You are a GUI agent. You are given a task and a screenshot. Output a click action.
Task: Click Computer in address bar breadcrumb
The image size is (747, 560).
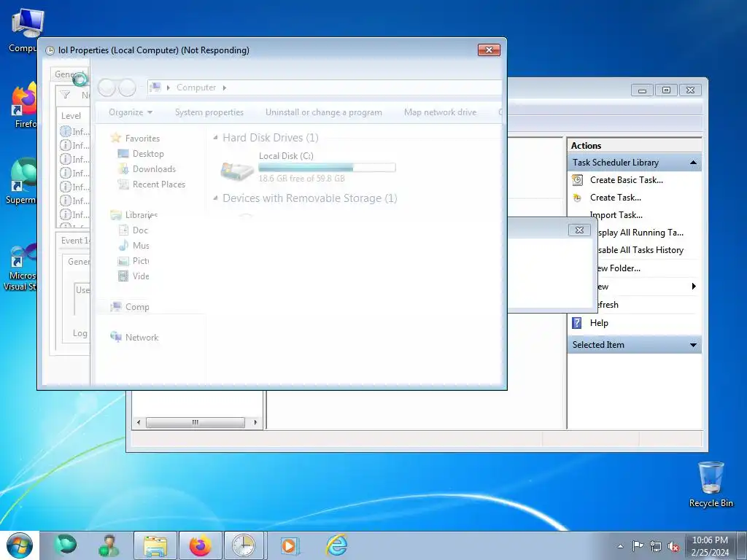(196, 87)
